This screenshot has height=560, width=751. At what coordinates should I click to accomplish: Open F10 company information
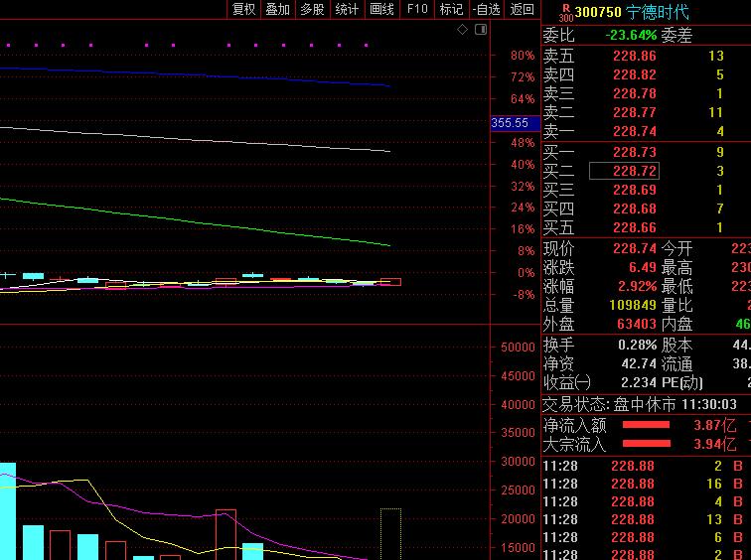click(416, 9)
